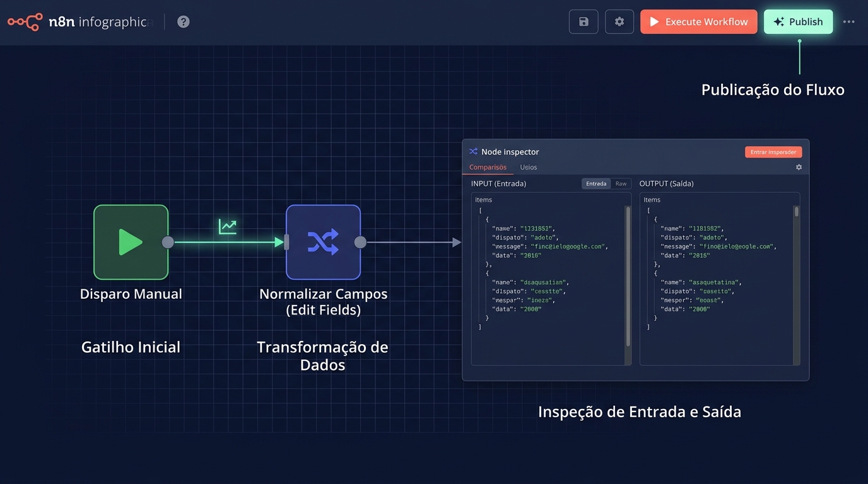Switch to the Usios tab
The width and height of the screenshot is (868, 484).
529,167
